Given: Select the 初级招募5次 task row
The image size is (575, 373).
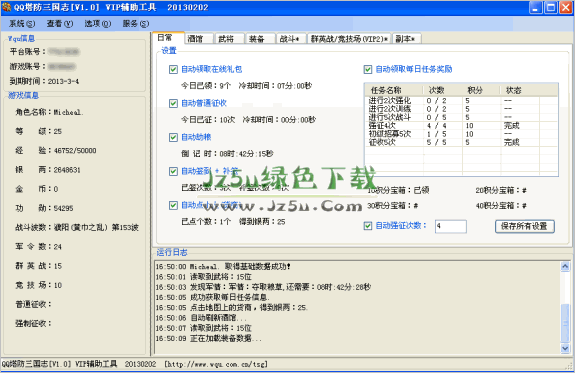Looking at the screenshot, I should pos(461,134).
